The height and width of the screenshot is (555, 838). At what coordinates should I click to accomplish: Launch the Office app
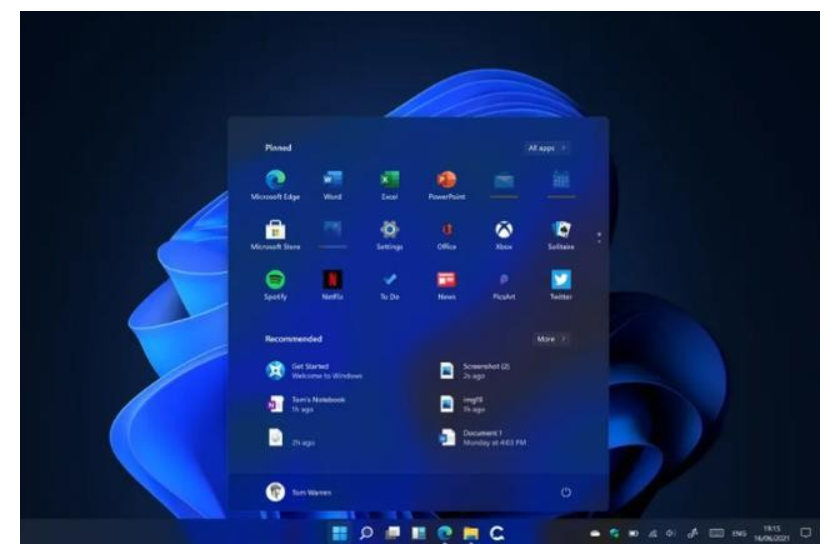(447, 235)
